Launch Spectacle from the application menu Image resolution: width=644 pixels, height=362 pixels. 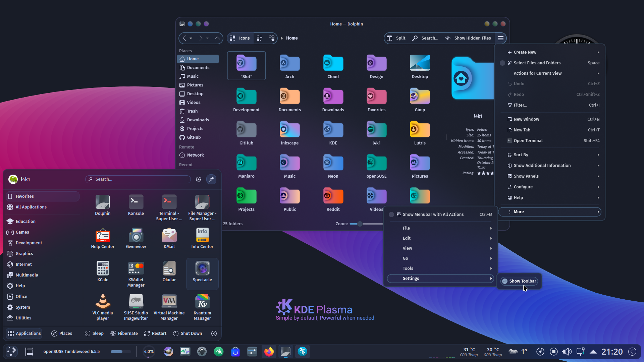click(x=202, y=274)
